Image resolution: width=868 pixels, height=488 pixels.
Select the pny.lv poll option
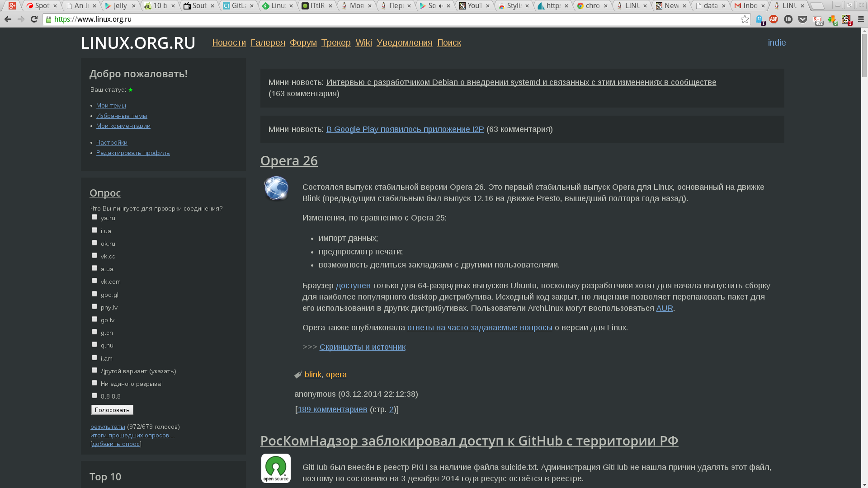click(x=94, y=306)
